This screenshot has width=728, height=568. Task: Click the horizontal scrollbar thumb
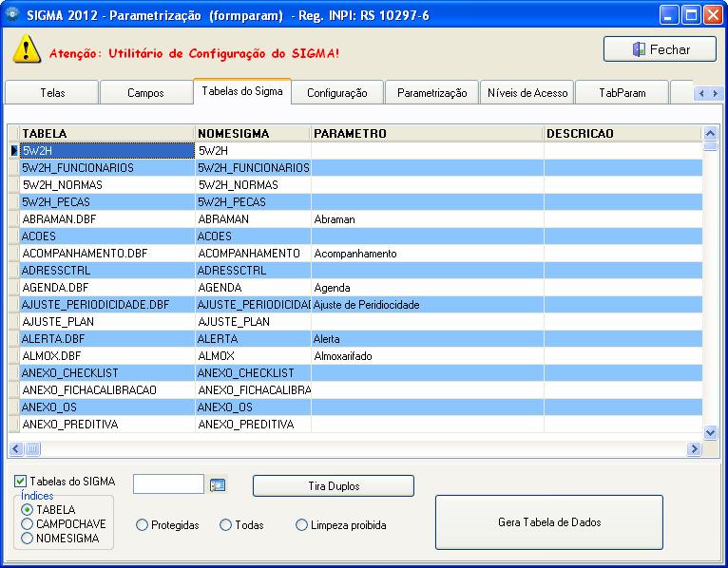click(x=32, y=448)
